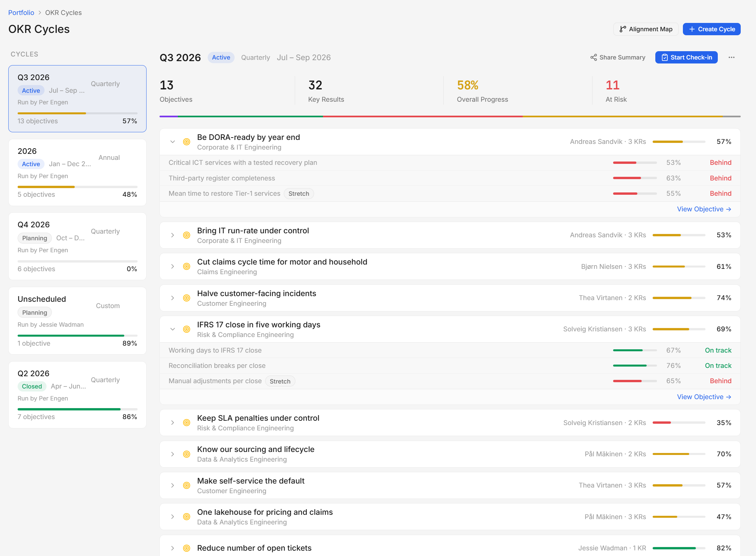Click the Stretch tag on Mean time to restore
The height and width of the screenshot is (556, 756).
299,194
